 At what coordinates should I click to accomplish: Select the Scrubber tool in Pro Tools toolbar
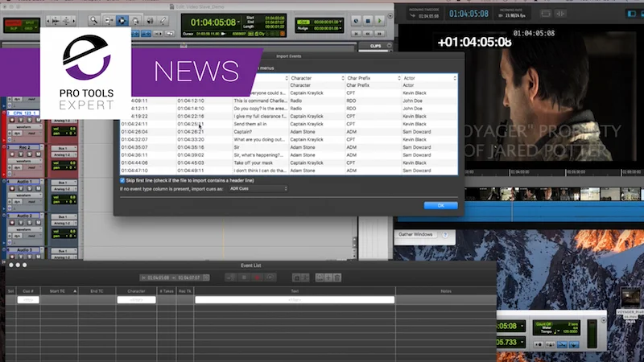(x=150, y=20)
